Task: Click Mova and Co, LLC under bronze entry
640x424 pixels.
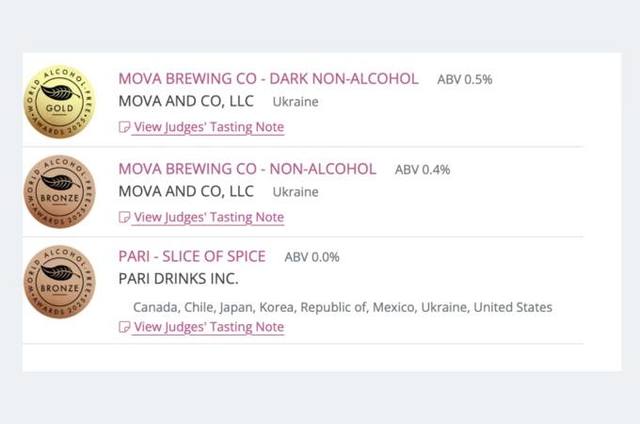Action: coord(186,191)
